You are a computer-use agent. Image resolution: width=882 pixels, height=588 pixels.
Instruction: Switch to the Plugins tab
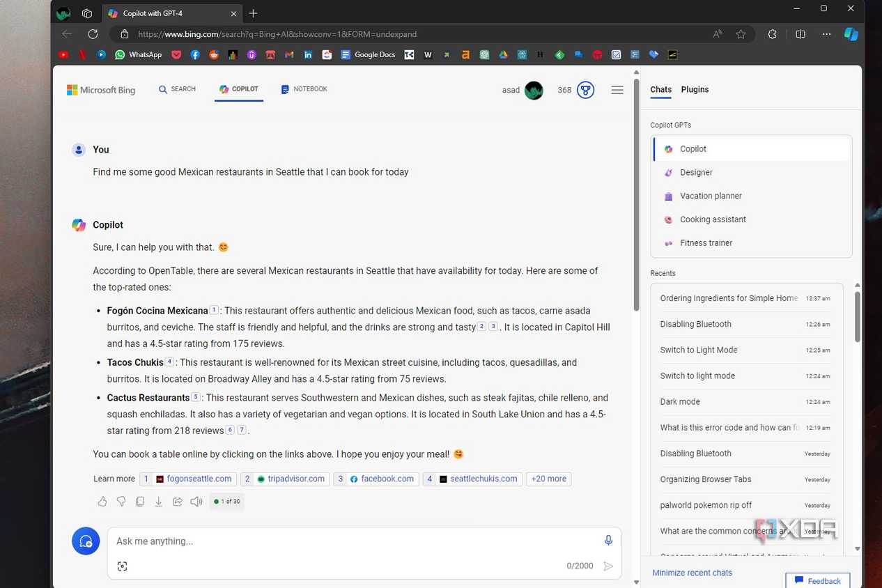695,90
